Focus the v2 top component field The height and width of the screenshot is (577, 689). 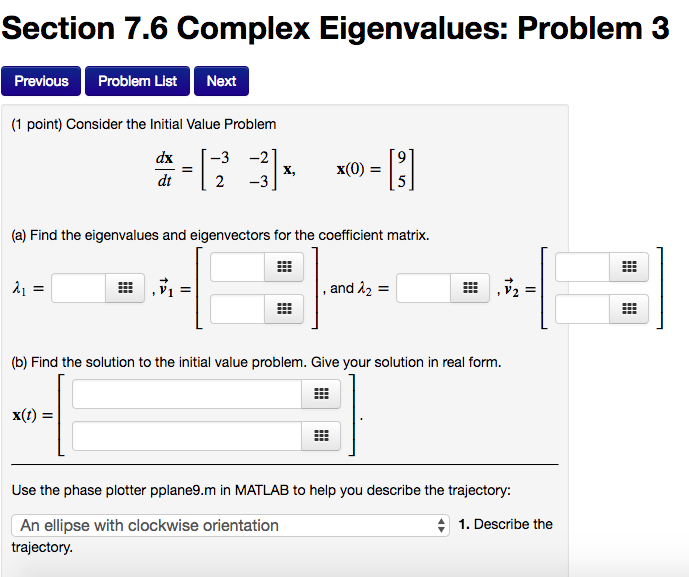582,267
